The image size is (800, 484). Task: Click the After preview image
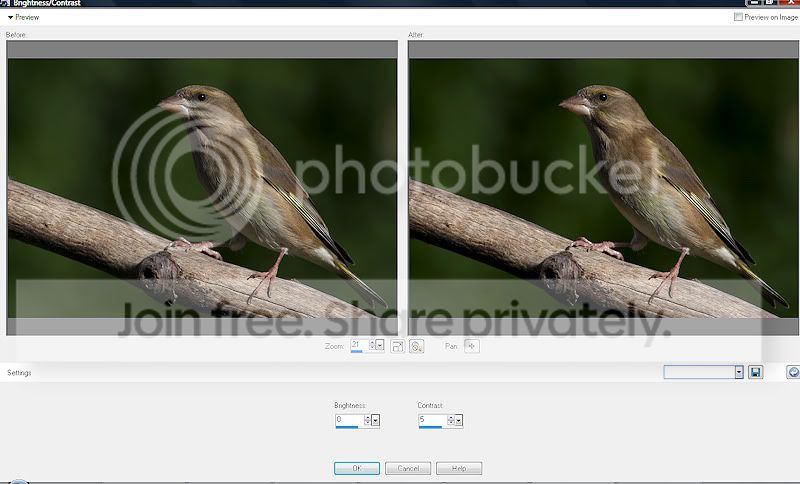[x=604, y=188]
